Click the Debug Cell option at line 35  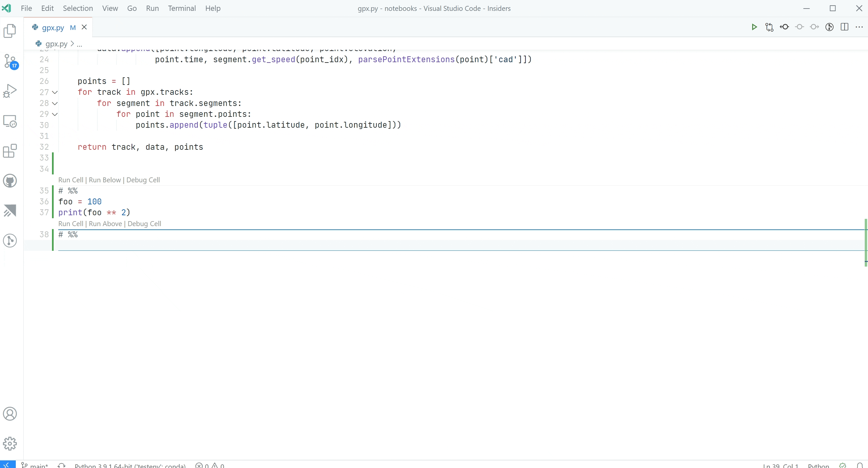(x=143, y=180)
